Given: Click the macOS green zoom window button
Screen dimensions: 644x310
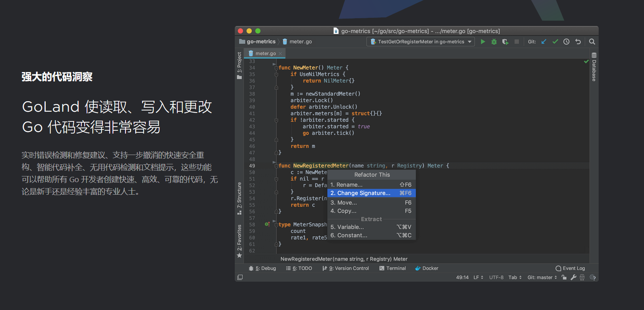Looking at the screenshot, I should coord(258,31).
